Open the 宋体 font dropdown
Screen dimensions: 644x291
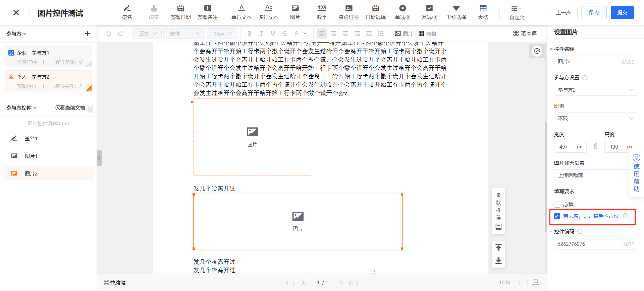pyautogui.click(x=184, y=33)
